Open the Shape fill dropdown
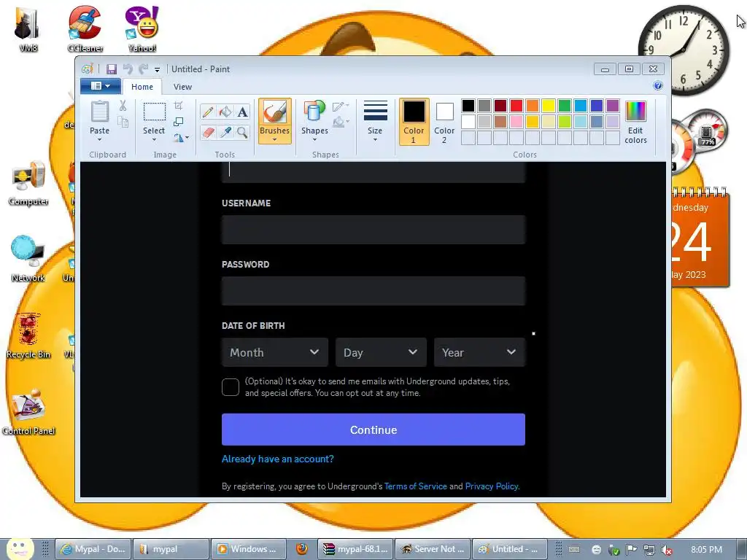Screen dimensions: 747x560 click(x=341, y=122)
